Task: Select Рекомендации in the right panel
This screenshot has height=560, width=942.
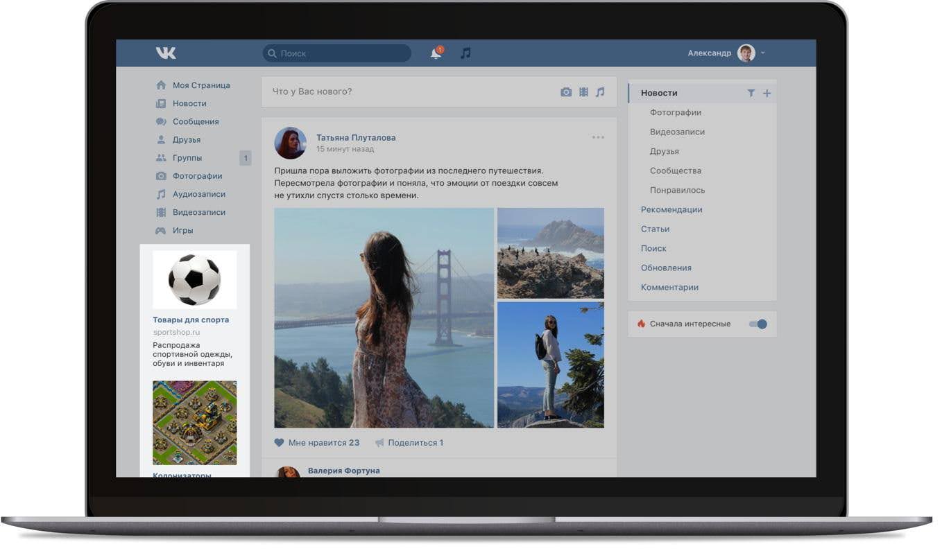Action: point(671,209)
